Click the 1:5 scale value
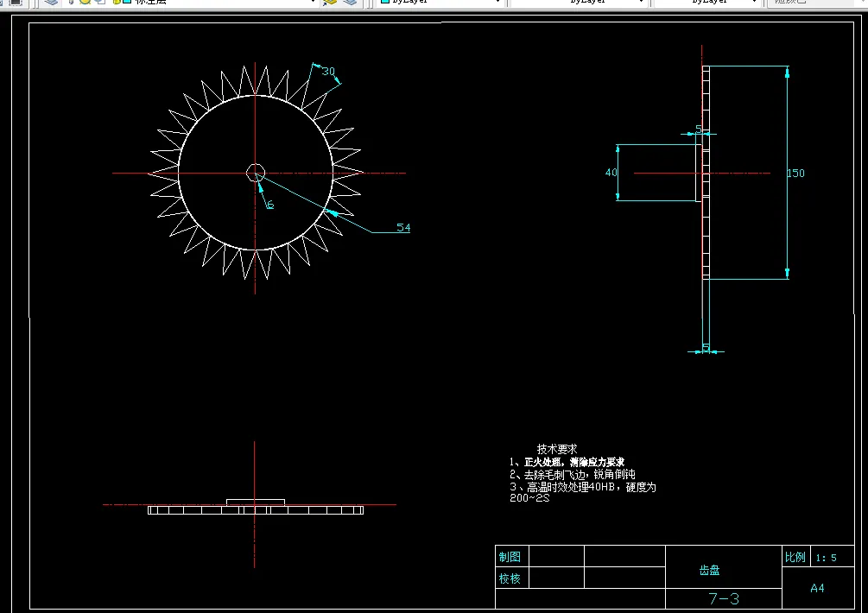868x613 pixels. (x=826, y=558)
